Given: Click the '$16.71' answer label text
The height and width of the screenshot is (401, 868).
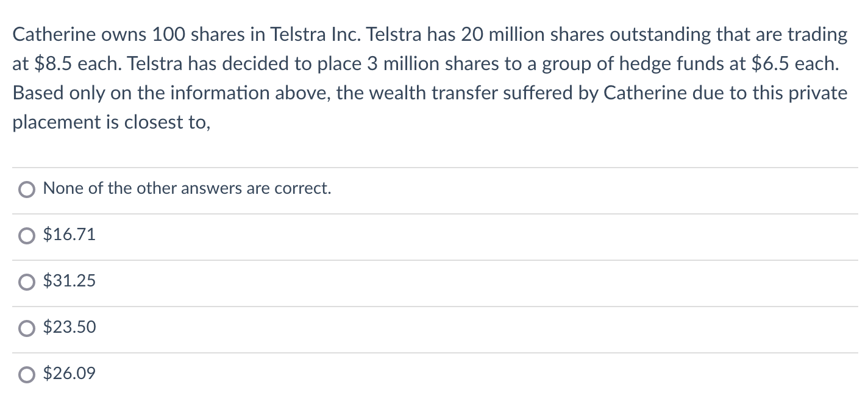Looking at the screenshot, I should click(69, 235).
